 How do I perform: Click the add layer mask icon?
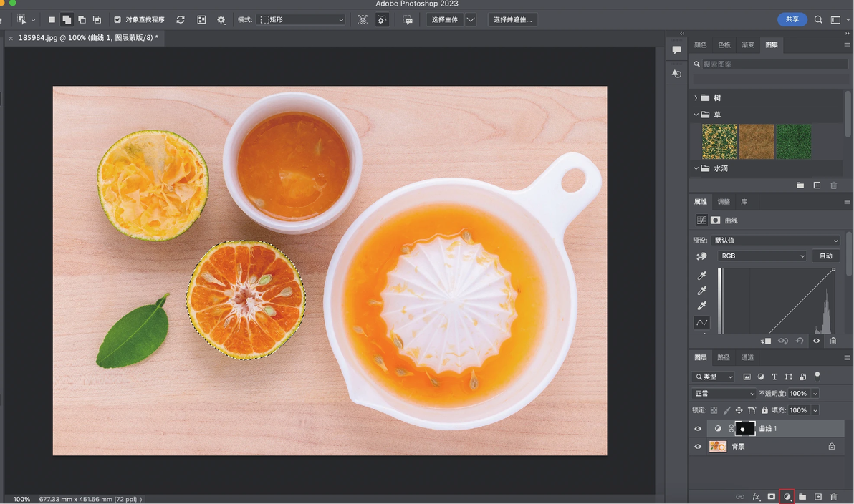771,496
